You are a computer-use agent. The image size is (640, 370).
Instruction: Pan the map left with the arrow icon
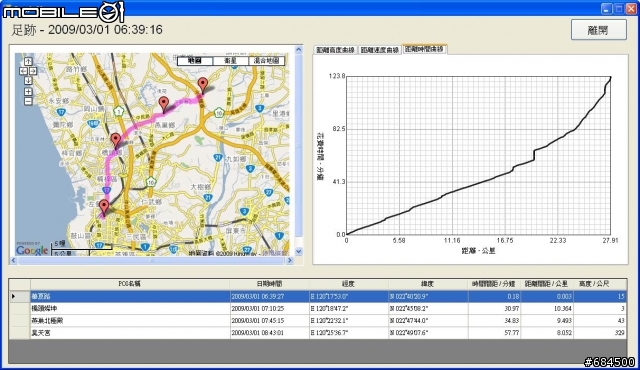23,71
